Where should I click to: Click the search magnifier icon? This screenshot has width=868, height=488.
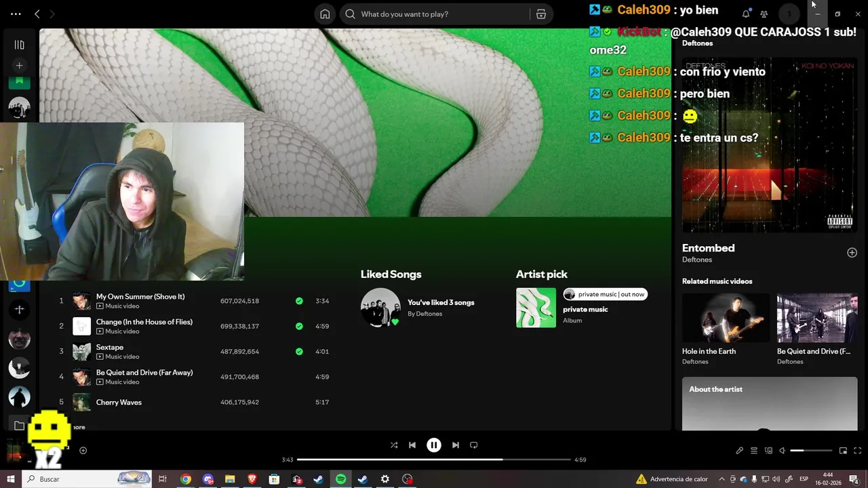pyautogui.click(x=350, y=14)
